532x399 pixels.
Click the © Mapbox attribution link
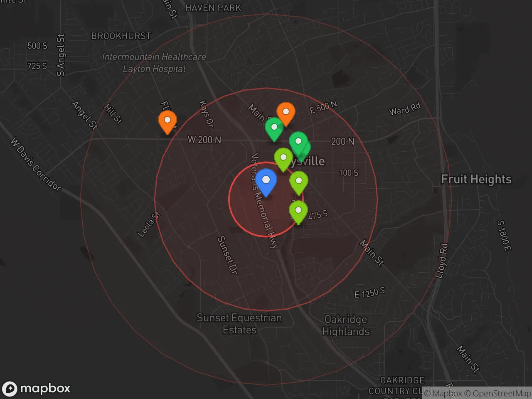point(443,393)
